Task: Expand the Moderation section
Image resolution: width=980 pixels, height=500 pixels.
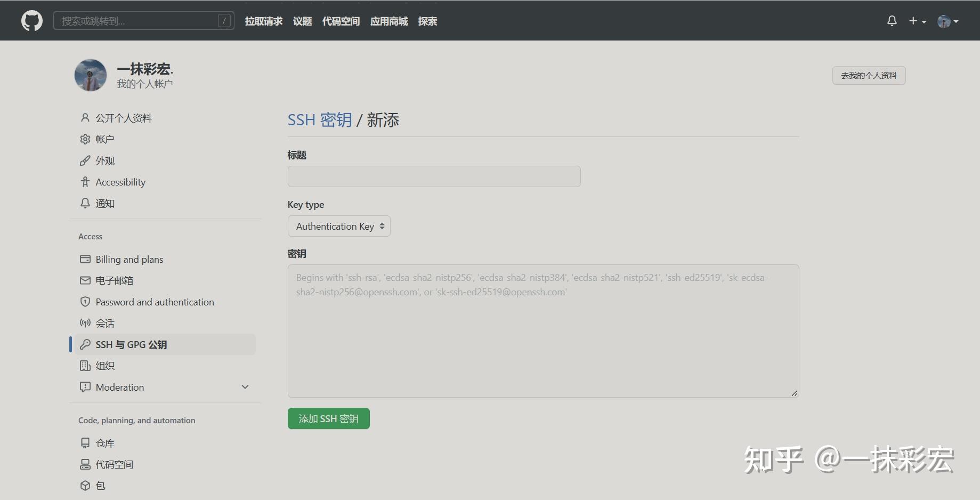Action: tap(245, 387)
